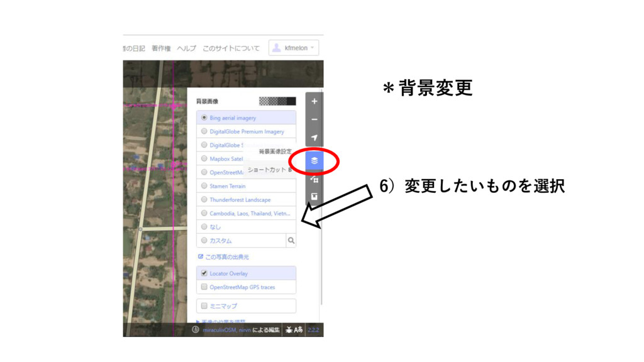The image size is (644, 362).
Task: Select なし (none) background option
Action: (246, 227)
